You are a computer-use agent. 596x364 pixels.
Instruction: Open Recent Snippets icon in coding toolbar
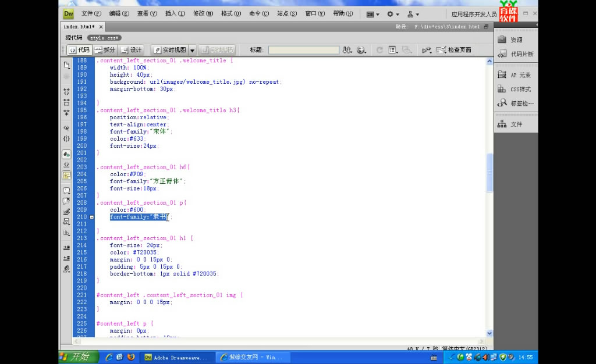point(66,222)
